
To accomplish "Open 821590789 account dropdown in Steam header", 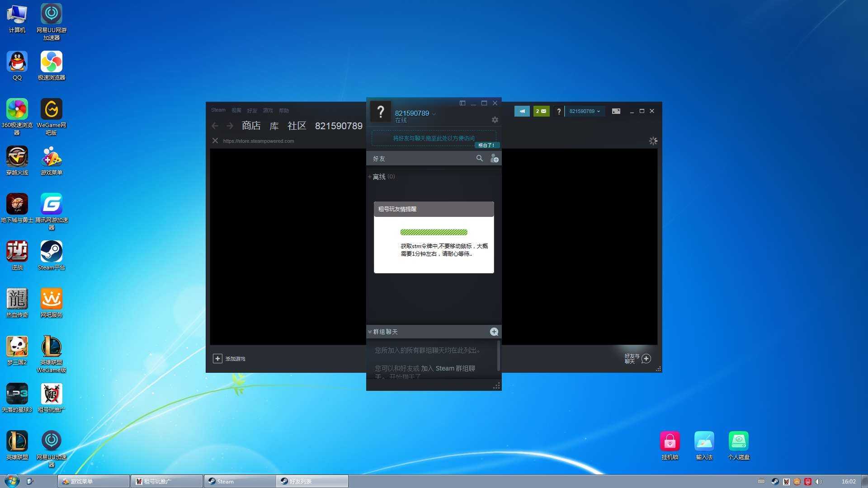I will pyautogui.click(x=585, y=111).
